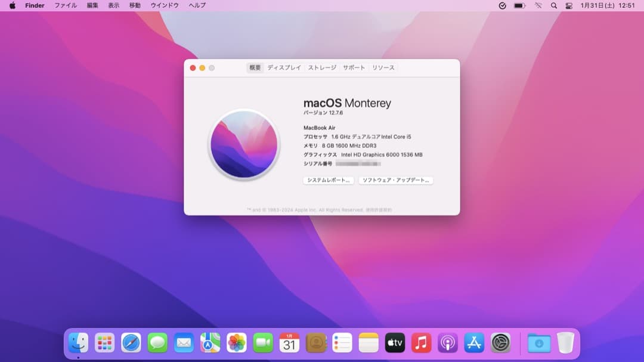The height and width of the screenshot is (362, 644).
Task: Open the Reminders app
Action: [342, 343]
